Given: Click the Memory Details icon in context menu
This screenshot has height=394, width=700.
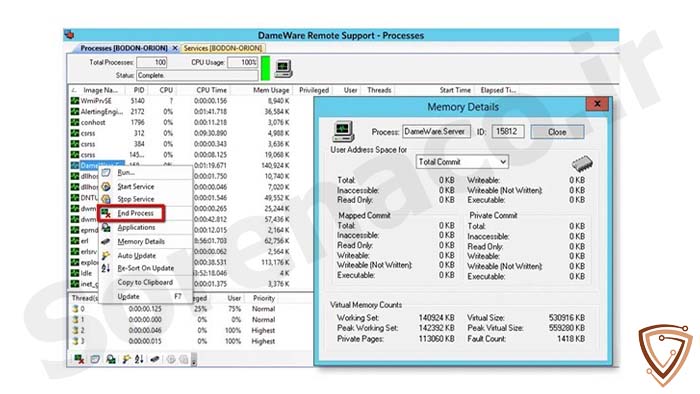Looking at the screenshot, I should 106,241.
